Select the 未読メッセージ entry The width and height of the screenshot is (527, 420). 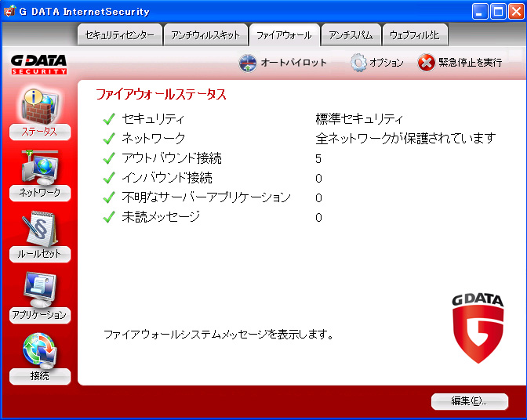(x=161, y=217)
